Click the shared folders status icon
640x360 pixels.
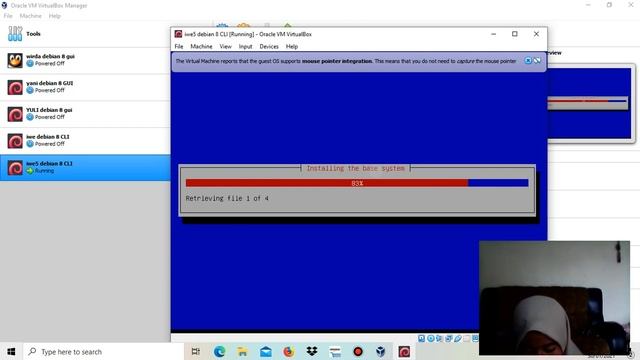point(467,338)
